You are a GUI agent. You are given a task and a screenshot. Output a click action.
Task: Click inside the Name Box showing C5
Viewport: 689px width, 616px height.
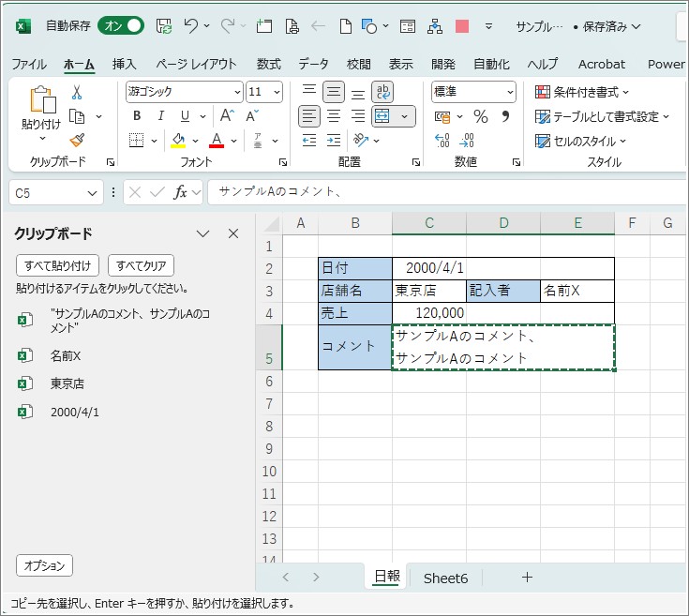pos(48,193)
